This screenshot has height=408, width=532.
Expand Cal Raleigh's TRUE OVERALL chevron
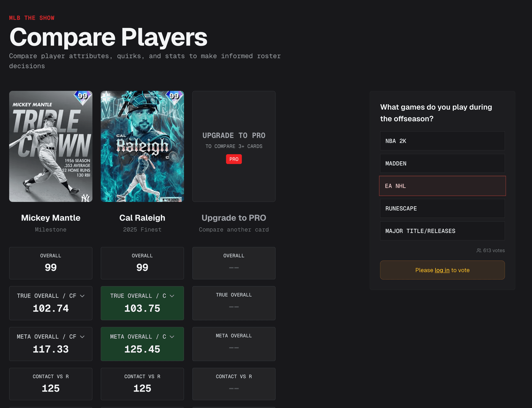point(172,296)
